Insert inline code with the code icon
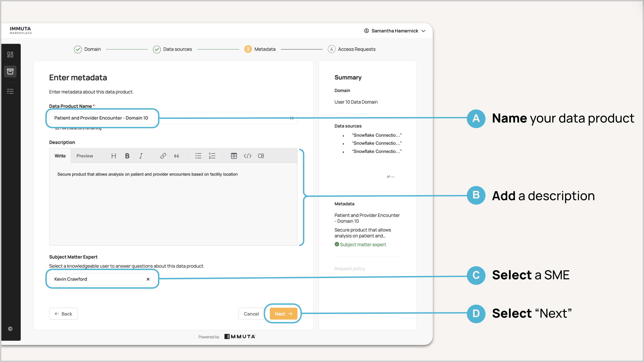This screenshot has width=644, height=362. pos(247,156)
